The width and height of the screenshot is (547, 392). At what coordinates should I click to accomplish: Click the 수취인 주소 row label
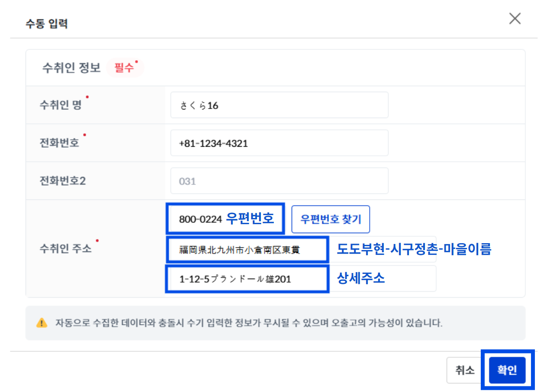point(66,249)
